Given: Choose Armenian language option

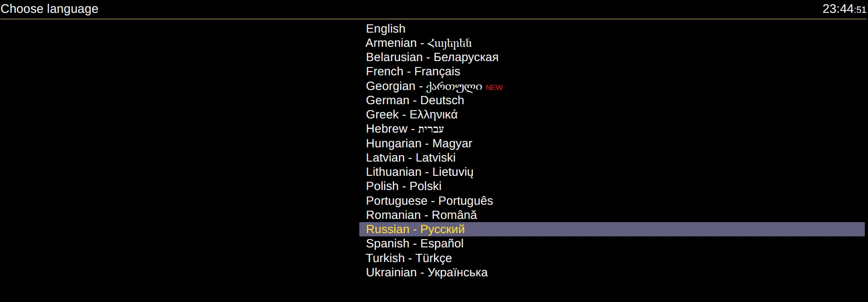Looking at the screenshot, I should point(418,43).
